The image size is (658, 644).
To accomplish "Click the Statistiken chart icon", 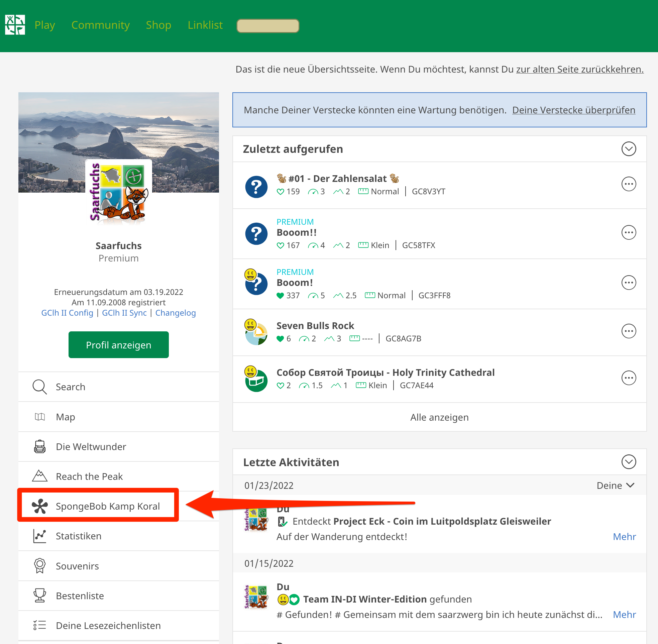I will (39, 536).
